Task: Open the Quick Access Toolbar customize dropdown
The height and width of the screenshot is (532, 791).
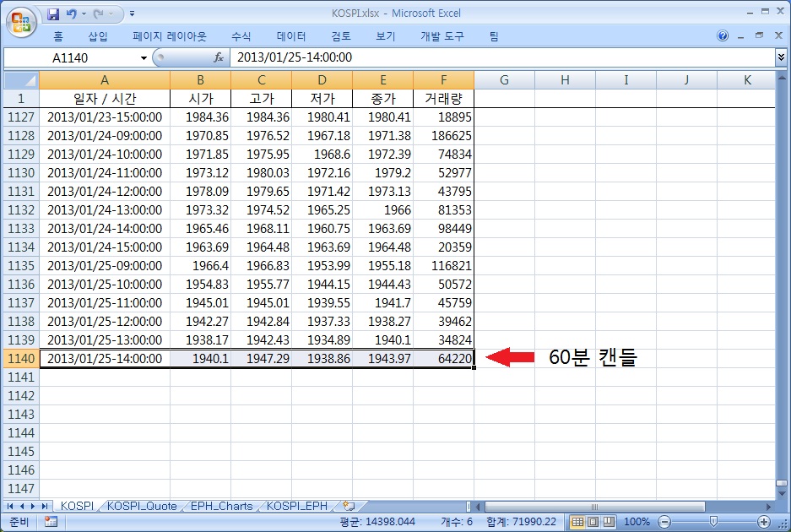Action: [x=132, y=14]
